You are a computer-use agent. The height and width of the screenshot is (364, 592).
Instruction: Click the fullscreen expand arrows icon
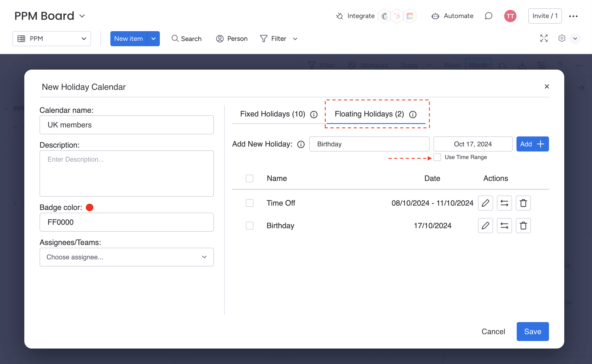click(544, 38)
